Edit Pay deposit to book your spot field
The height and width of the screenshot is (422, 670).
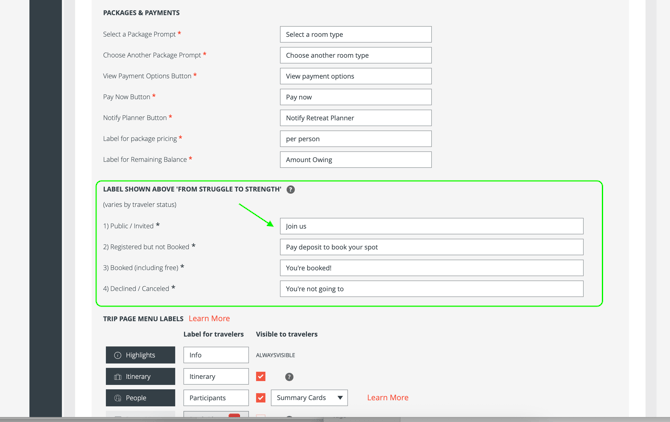point(432,247)
